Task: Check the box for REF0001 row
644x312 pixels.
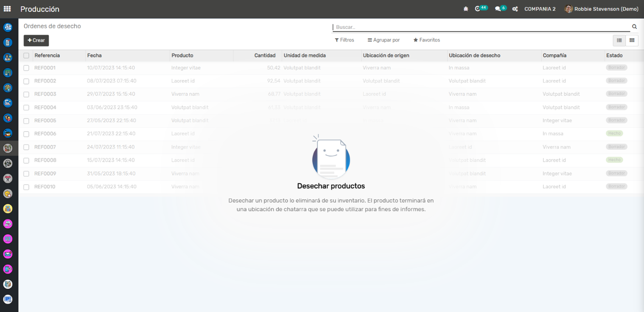Action: pos(26,68)
